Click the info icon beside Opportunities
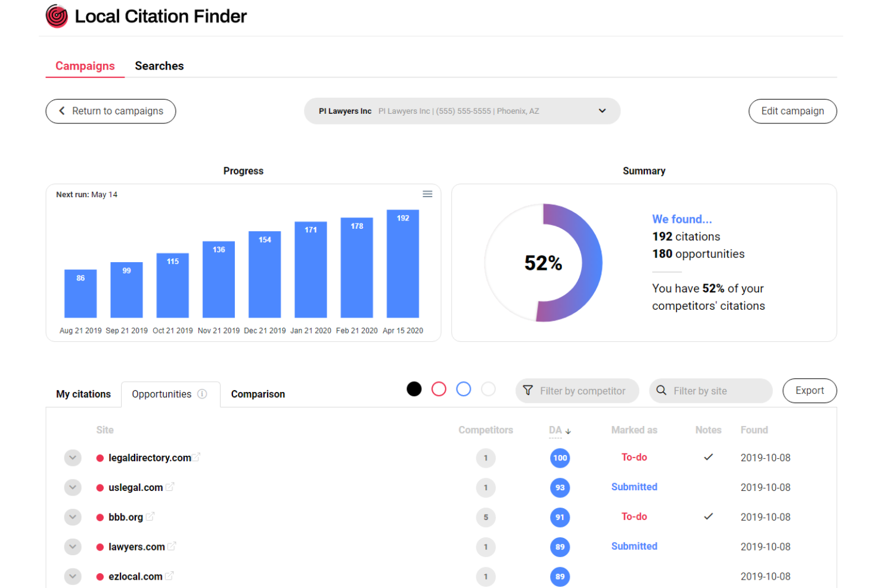Viewport: 882px width, 588px height. click(x=202, y=394)
